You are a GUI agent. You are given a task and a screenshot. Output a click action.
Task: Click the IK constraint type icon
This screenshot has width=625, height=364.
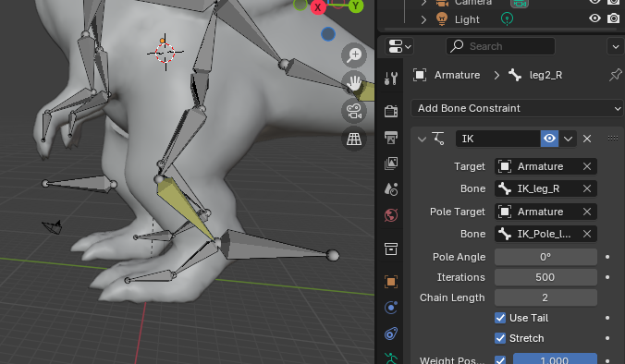(x=438, y=139)
